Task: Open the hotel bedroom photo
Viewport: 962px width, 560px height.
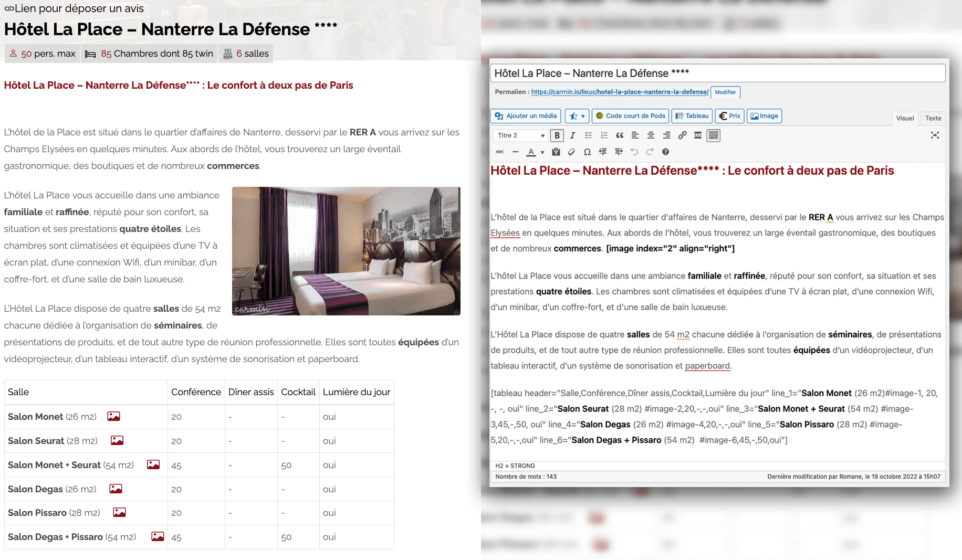Action: (346, 251)
